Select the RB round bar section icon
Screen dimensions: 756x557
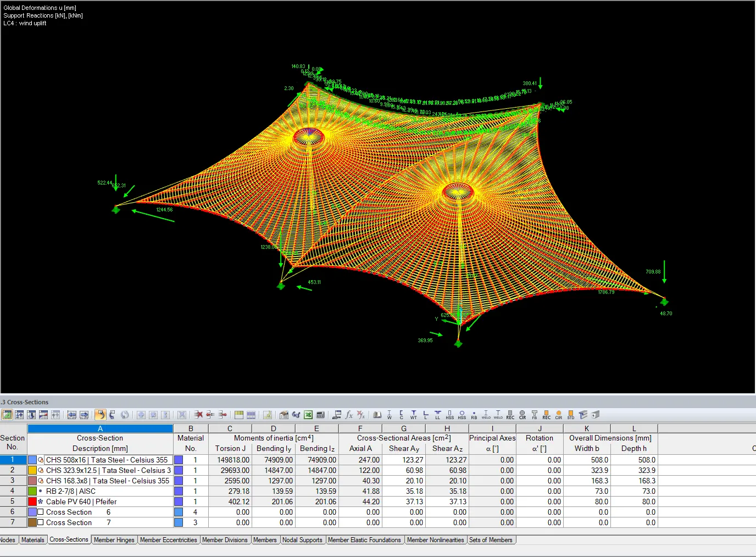coord(474,415)
